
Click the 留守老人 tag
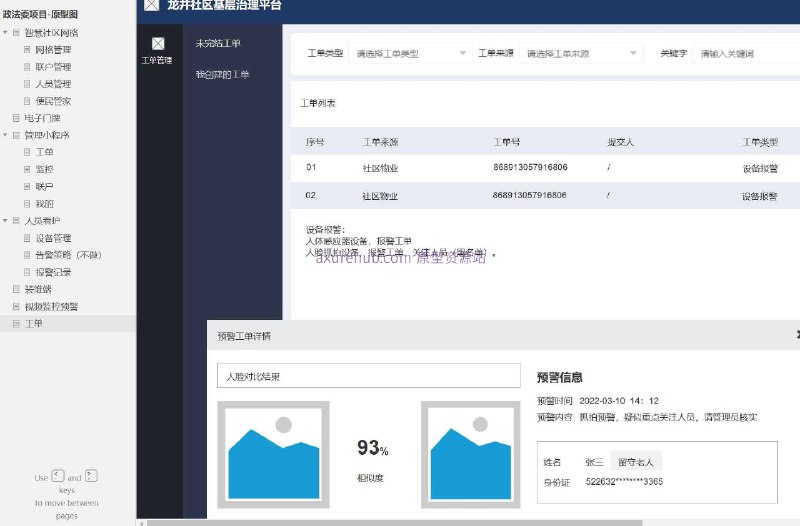pos(636,462)
